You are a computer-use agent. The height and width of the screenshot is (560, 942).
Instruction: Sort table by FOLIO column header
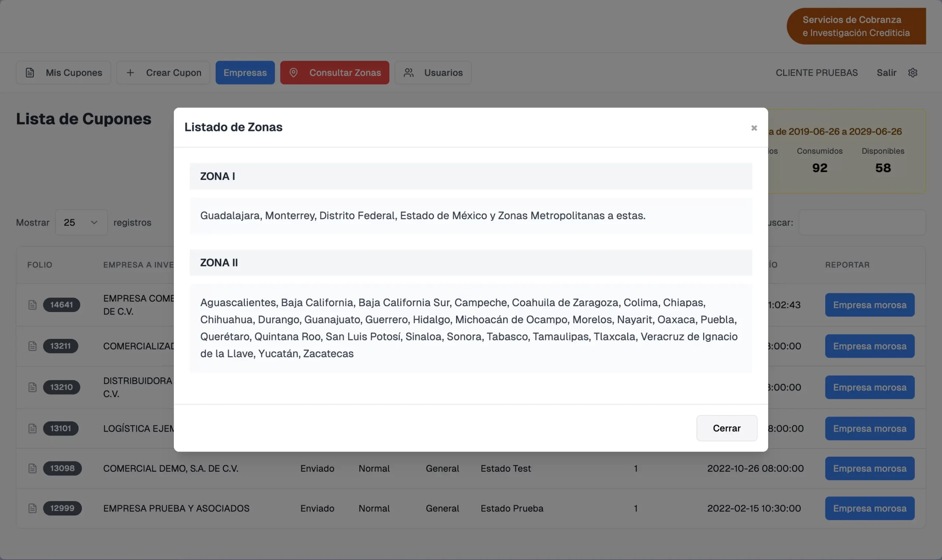tap(40, 265)
